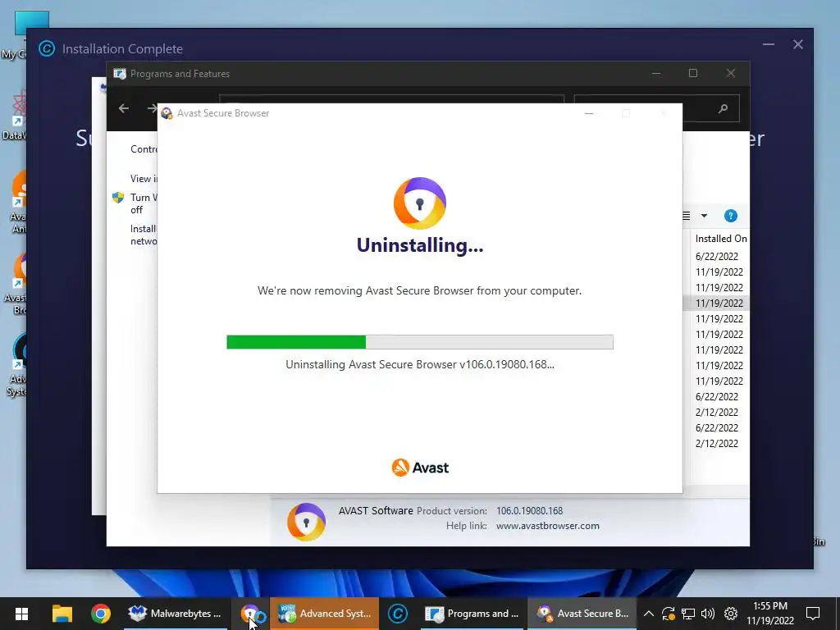Open the CCleaner installer taskbar icon
Viewport: 840px width, 630px height.
pyautogui.click(x=398, y=614)
